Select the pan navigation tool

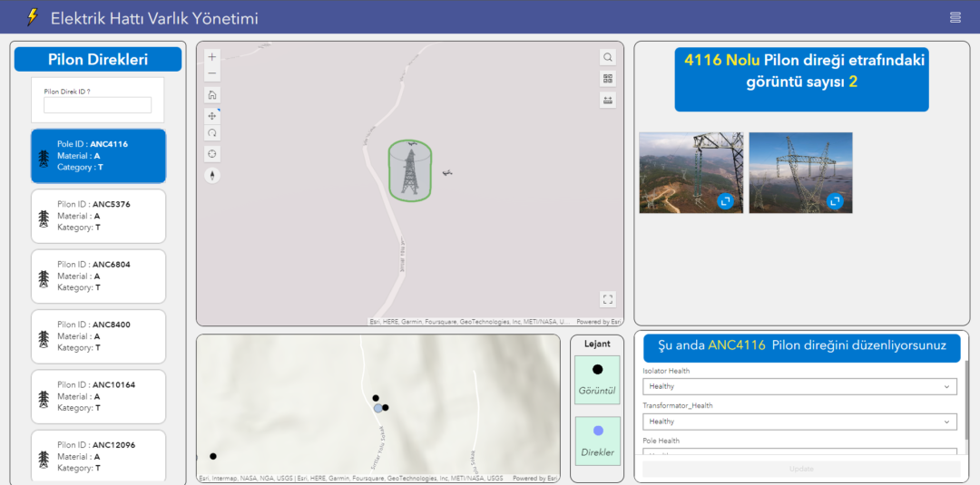[211, 115]
